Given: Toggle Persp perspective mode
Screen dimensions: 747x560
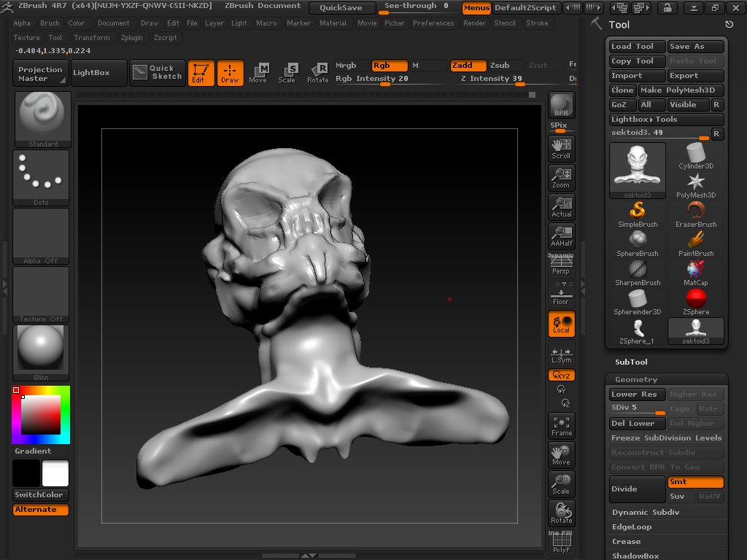Looking at the screenshot, I should [x=561, y=265].
